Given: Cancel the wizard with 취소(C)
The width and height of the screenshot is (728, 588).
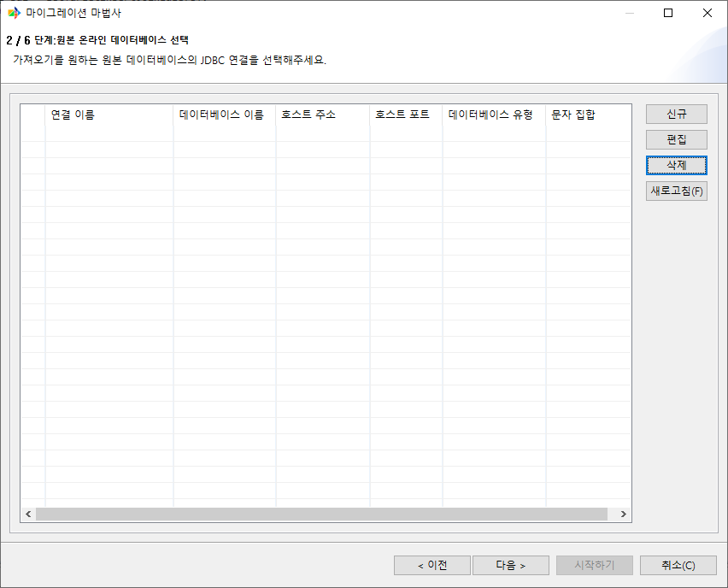Looking at the screenshot, I should [678, 565].
